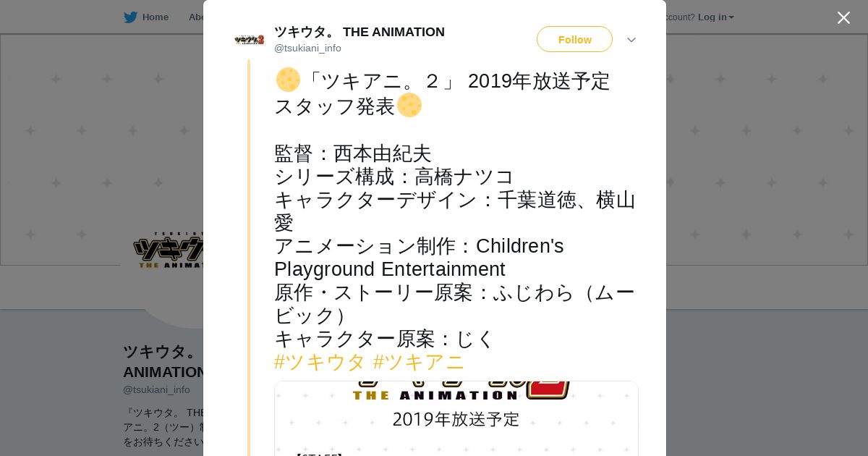Click the Twitter bird icon
The height and width of the screenshot is (456, 868).
(130, 17)
